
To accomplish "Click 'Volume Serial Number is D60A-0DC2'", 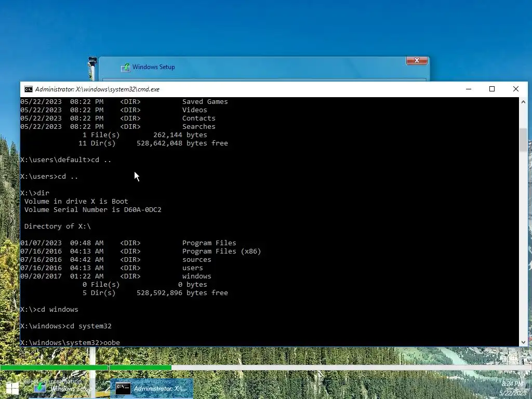I will click(92, 210).
